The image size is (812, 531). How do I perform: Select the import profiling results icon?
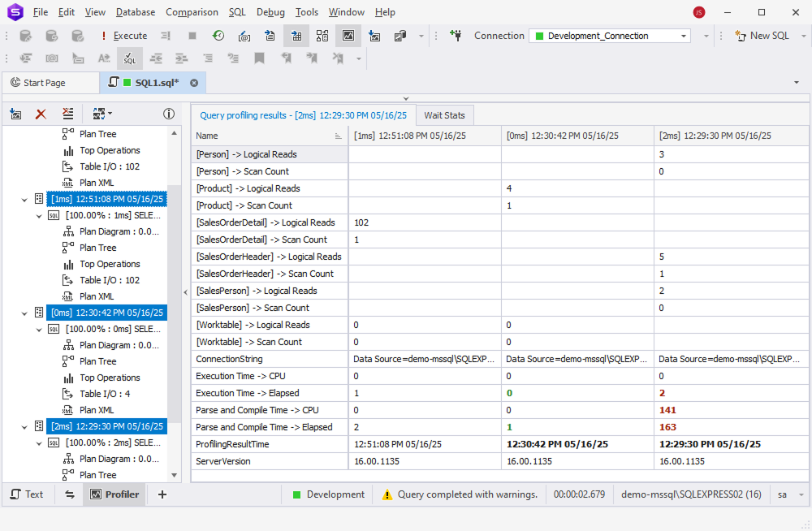15,114
